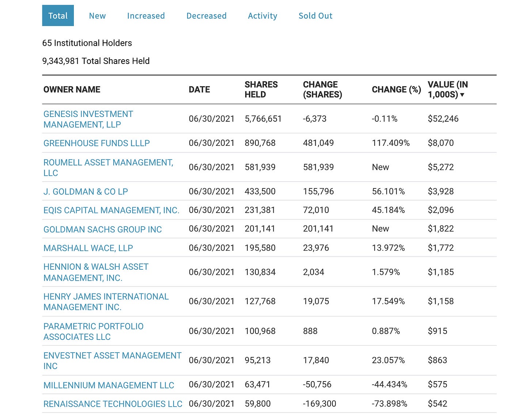This screenshot has height=414, width=532.
Task: Open the Increased tab
Action: [x=146, y=16]
